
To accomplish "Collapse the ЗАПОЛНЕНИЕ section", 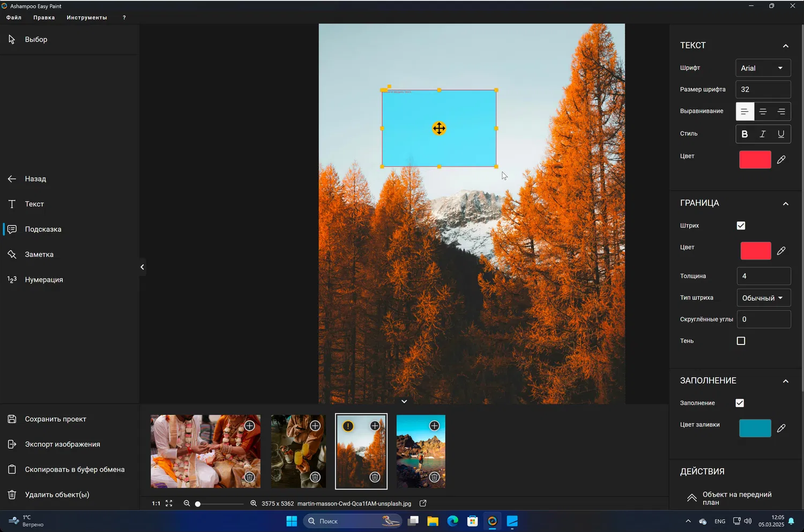I will pos(786,381).
